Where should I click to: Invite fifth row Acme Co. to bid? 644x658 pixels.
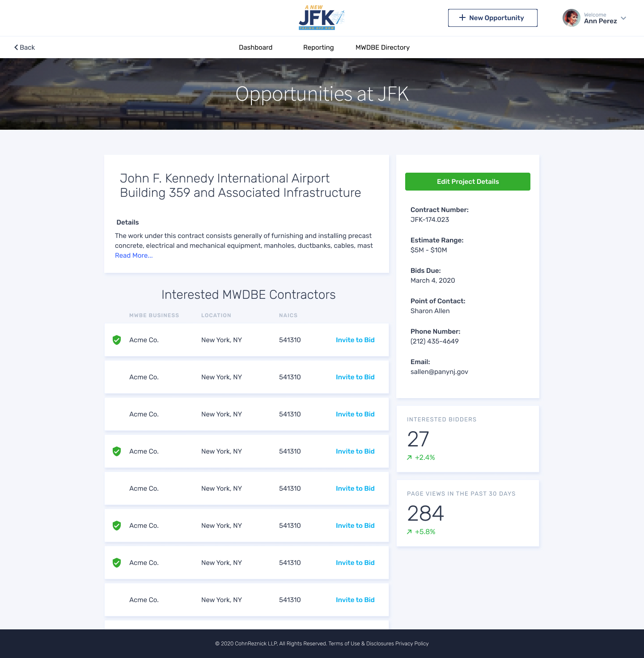355,488
